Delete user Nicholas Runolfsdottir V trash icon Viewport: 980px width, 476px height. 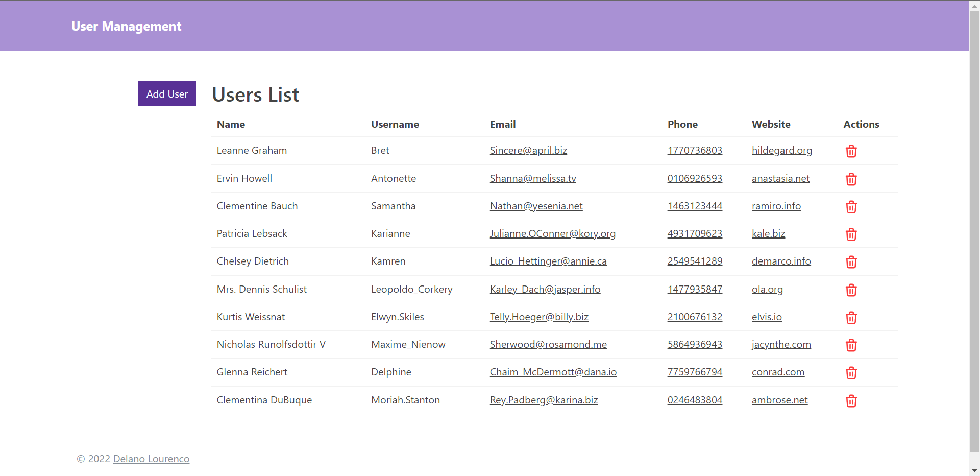click(851, 345)
